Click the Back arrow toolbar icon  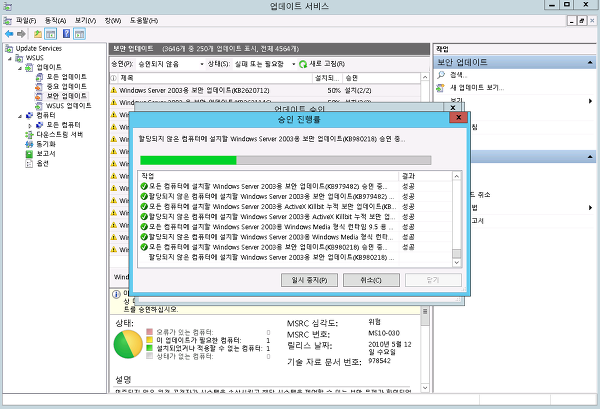[x=9, y=34]
